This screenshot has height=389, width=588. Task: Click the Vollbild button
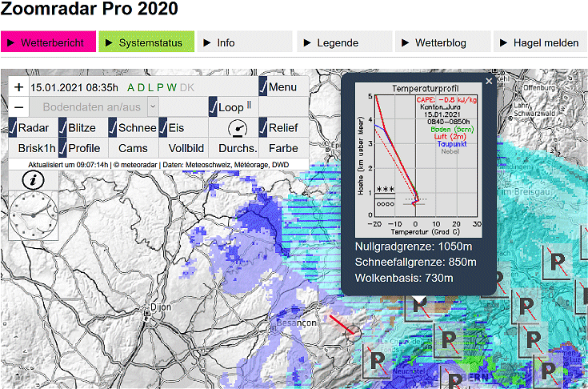[x=183, y=148]
